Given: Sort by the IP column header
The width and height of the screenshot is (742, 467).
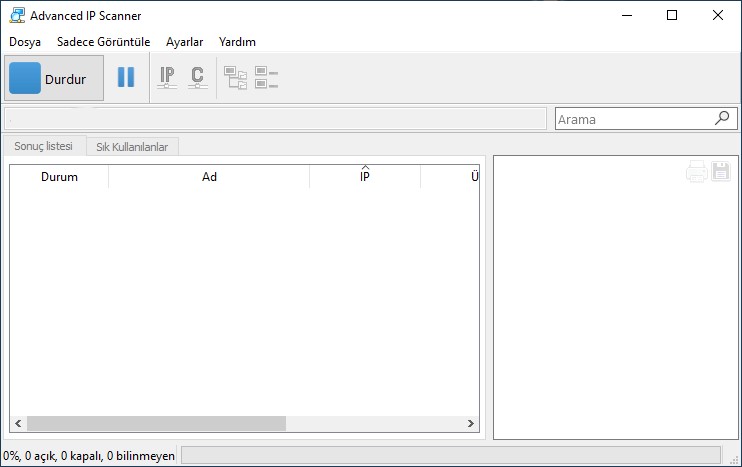Looking at the screenshot, I should (365, 177).
